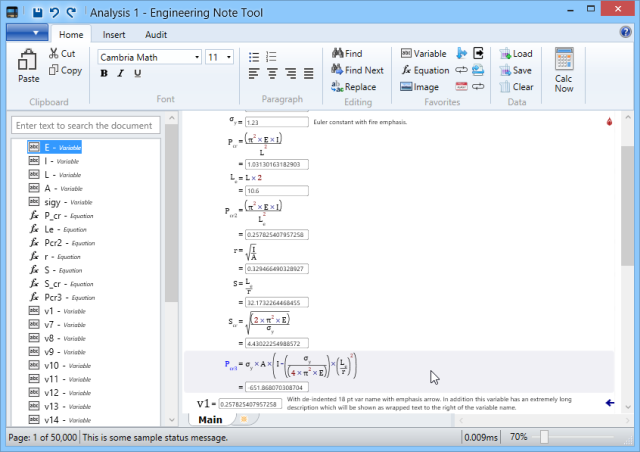640x452 pixels.
Task: Select the S_cr equation in the tree
Action: (x=61, y=284)
